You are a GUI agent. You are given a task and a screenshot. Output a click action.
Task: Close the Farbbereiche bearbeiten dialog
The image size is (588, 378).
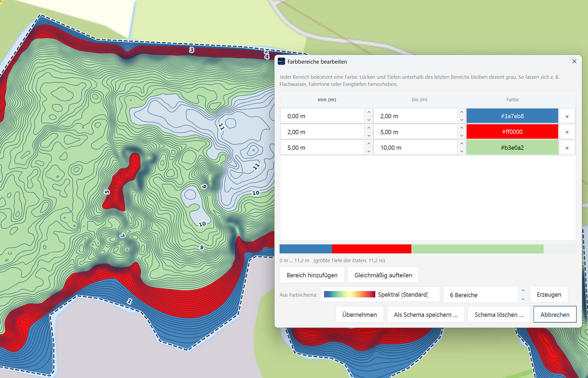tap(574, 61)
